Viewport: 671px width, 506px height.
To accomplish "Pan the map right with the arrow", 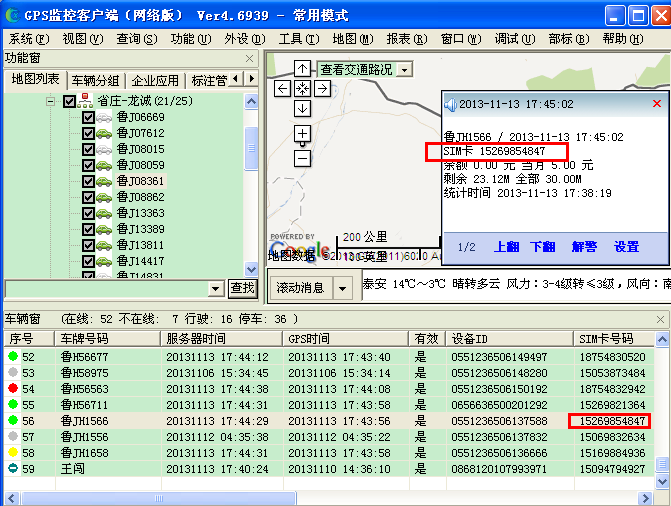I will [322, 89].
